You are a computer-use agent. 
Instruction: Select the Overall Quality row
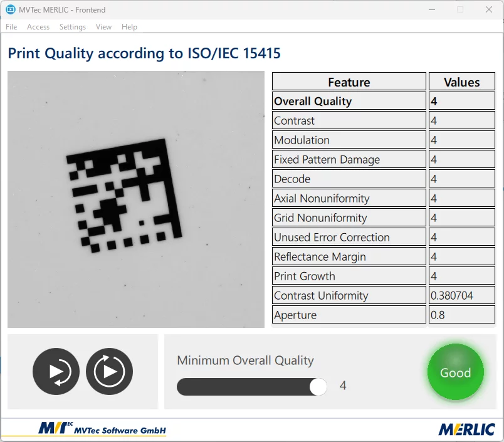click(349, 102)
